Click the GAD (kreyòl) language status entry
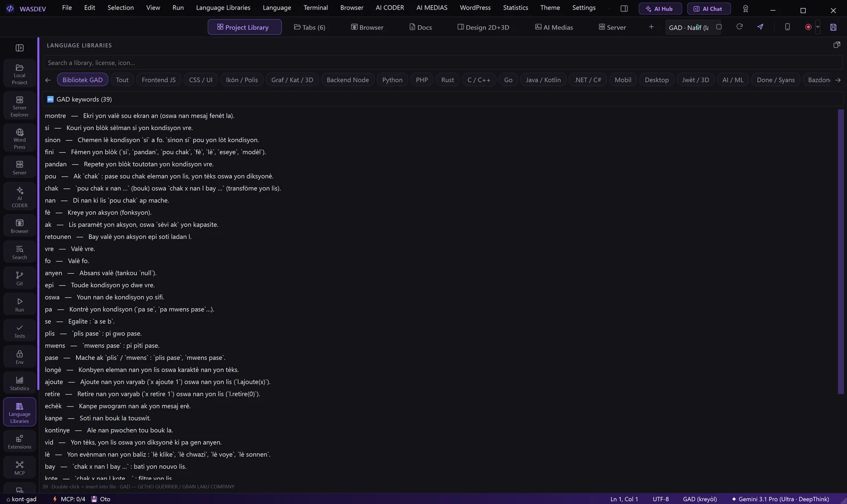This screenshot has height=504, width=847. tap(700, 499)
